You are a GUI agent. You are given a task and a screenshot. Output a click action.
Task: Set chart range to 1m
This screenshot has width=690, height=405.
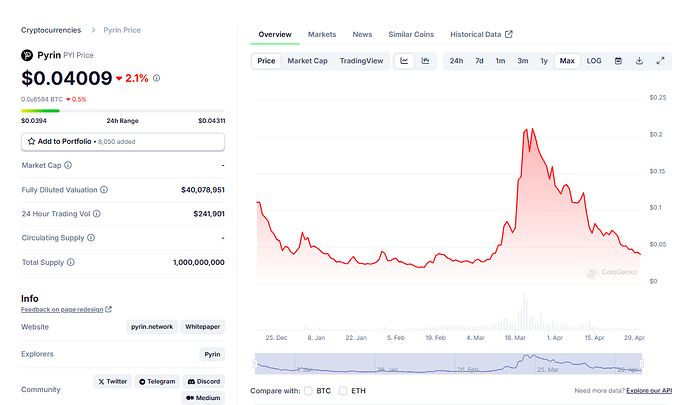click(500, 61)
